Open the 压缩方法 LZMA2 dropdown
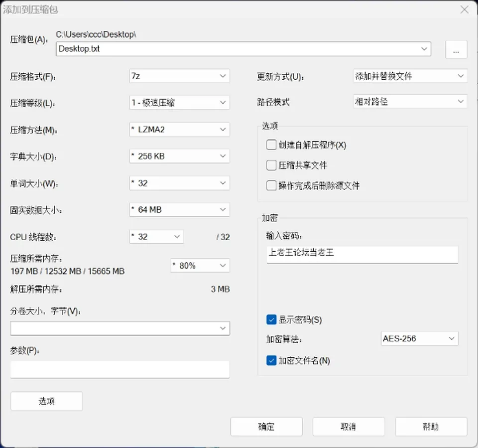The image size is (478, 448). [179, 130]
